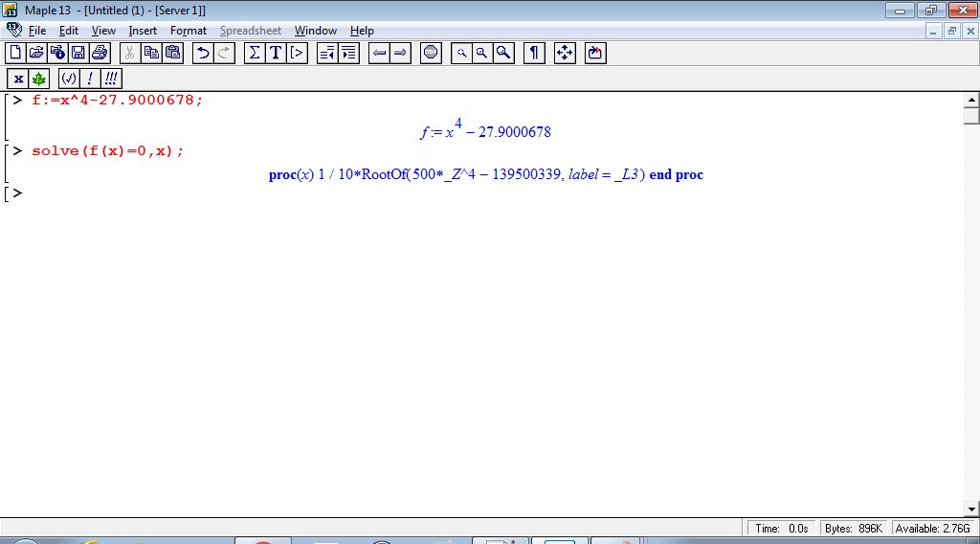Paste from clipboard icon
This screenshot has width=980, height=544.
point(172,53)
